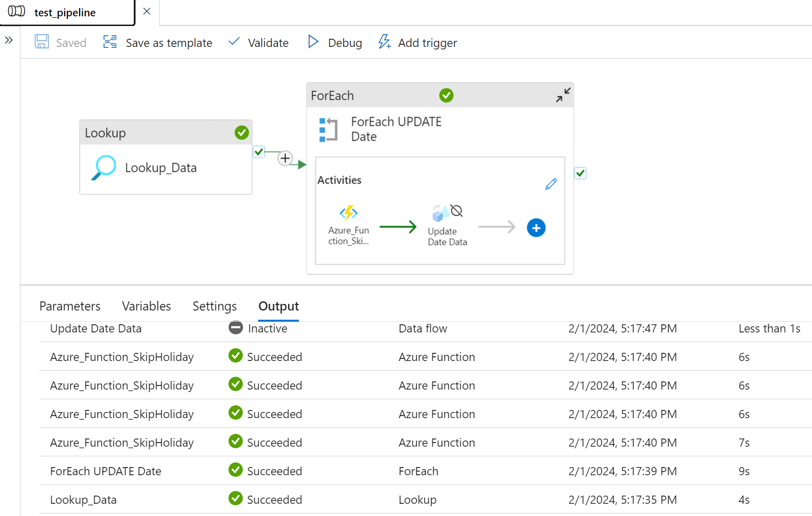The image size is (812, 516).
Task: Open the Variables tab
Action: [146, 306]
